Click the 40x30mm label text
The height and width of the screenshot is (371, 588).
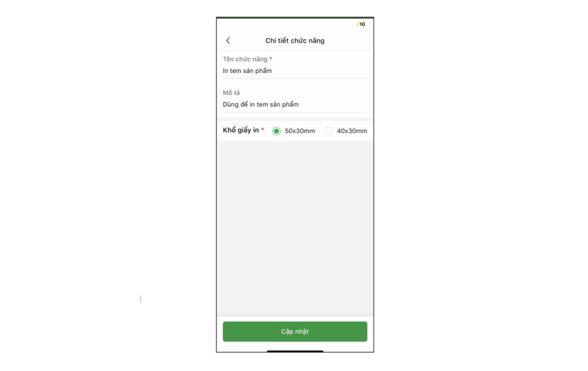pyautogui.click(x=352, y=131)
